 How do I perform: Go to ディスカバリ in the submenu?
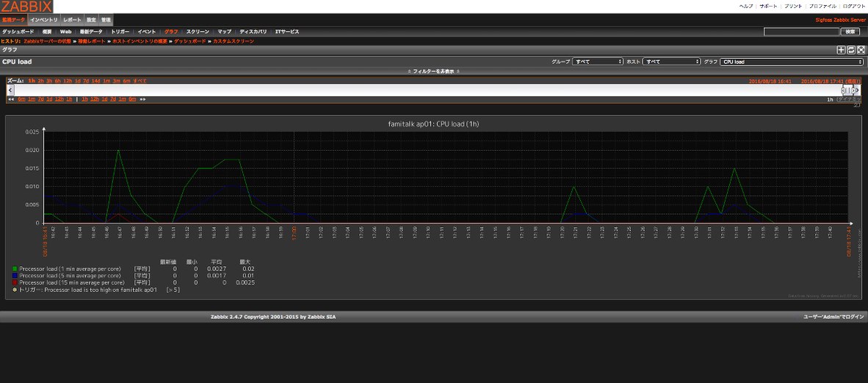coord(253,32)
